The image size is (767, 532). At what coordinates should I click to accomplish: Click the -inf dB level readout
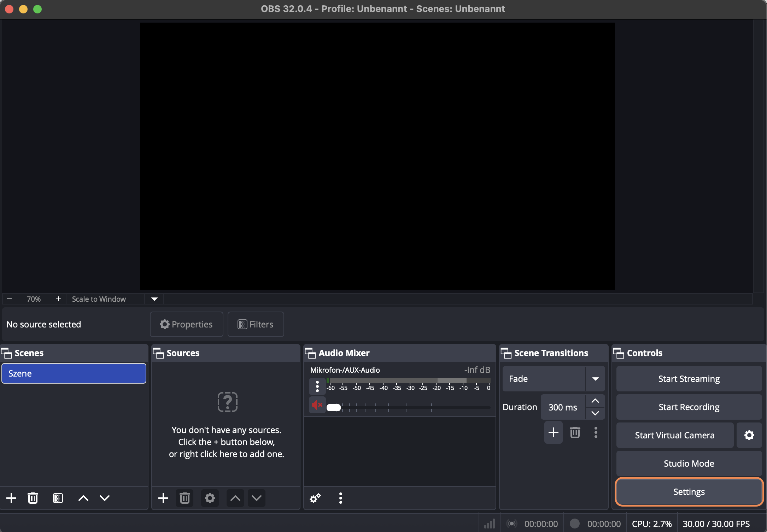tap(477, 370)
